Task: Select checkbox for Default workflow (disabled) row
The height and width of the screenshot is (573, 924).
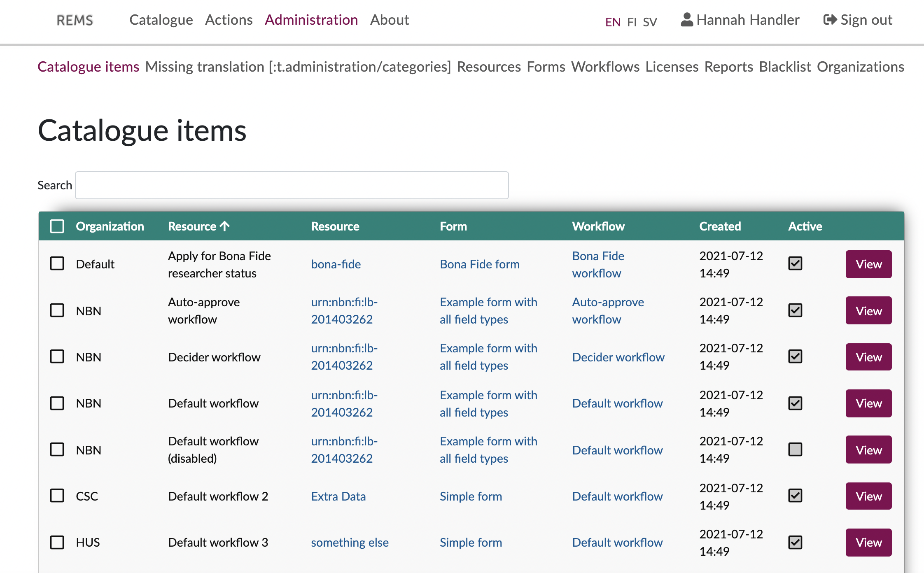Action: (x=57, y=449)
